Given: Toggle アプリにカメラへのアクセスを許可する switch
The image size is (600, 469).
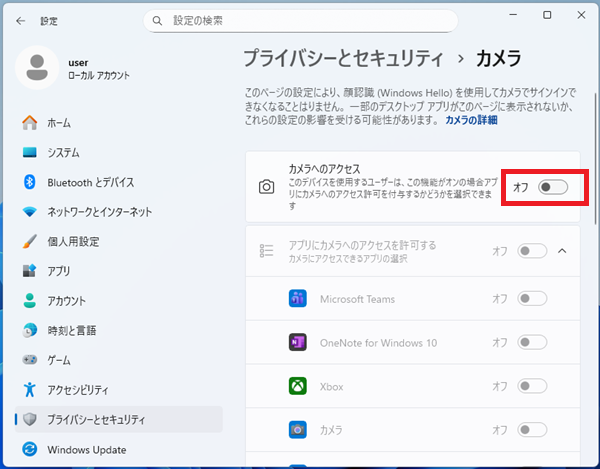Looking at the screenshot, I should 532,251.
